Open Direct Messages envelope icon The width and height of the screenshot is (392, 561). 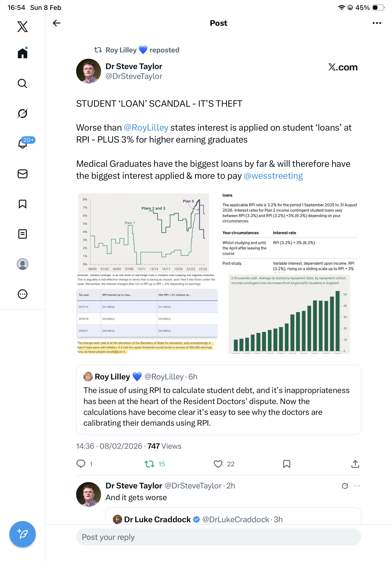tap(23, 174)
